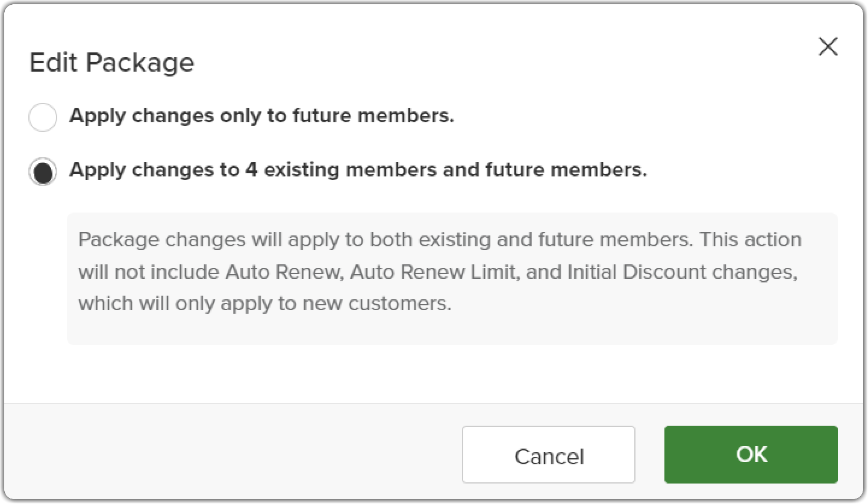Click the Edit Package dialog title

coord(111,63)
